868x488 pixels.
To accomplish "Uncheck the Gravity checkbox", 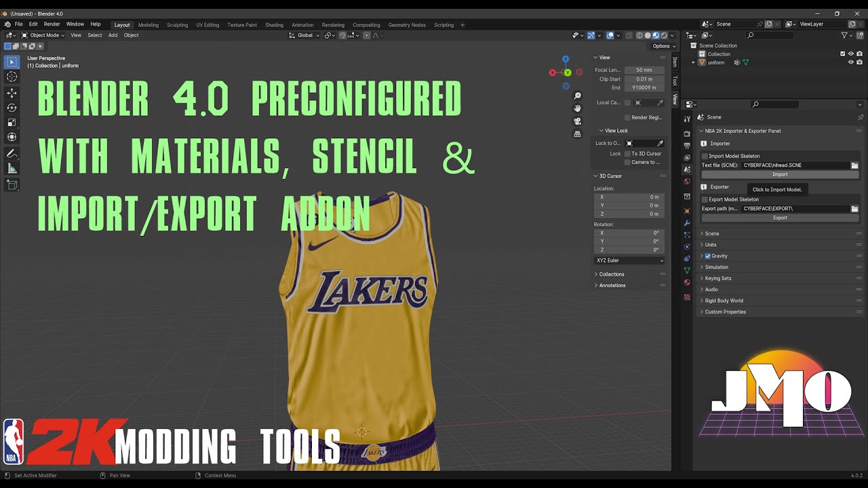I will click(x=707, y=256).
